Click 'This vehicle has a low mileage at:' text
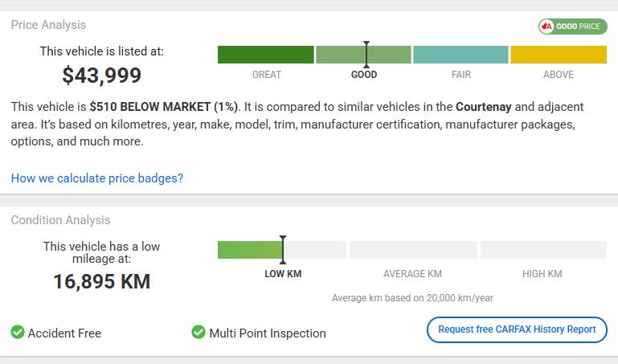Image resolution: width=618 pixels, height=364 pixels. (102, 252)
